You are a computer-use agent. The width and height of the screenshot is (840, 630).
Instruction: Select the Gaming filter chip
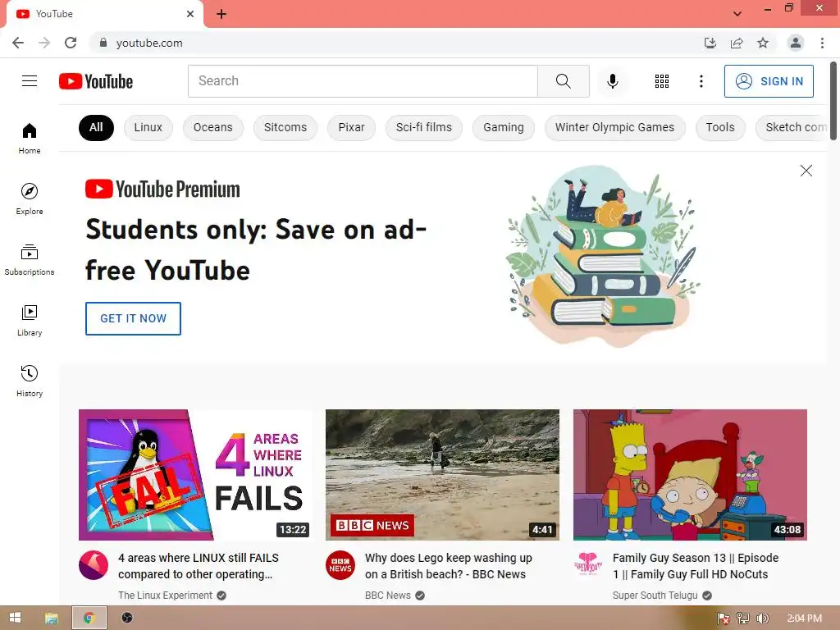504,127
